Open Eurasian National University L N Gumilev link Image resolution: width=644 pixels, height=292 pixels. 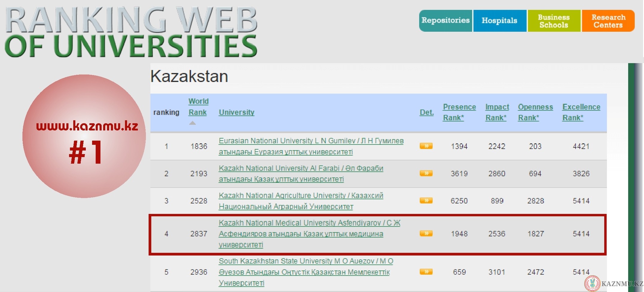click(311, 146)
